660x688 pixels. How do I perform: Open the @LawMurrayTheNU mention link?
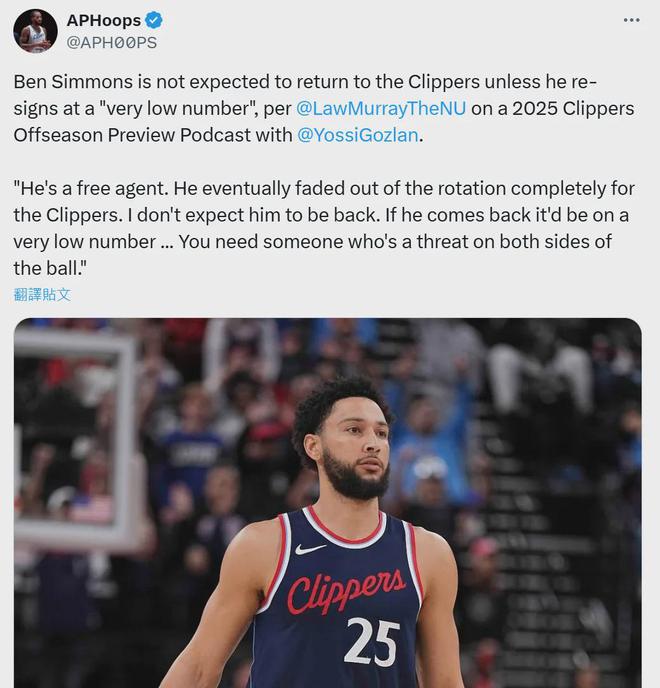tap(381, 108)
